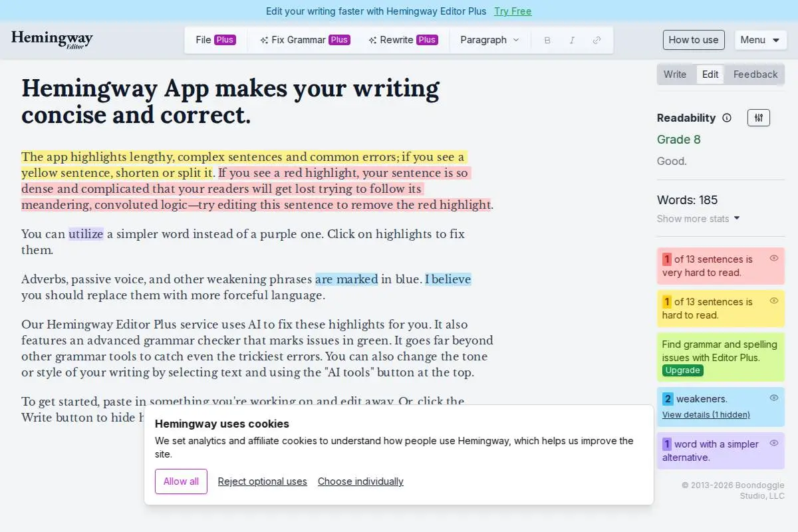The height and width of the screenshot is (532, 798).
Task: Click the blue highlighted phrase I believe
Action: click(x=448, y=279)
